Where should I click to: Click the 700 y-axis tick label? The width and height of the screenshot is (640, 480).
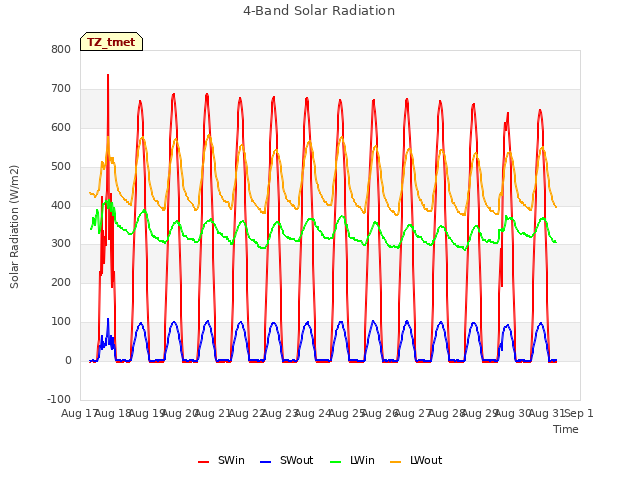61,89
